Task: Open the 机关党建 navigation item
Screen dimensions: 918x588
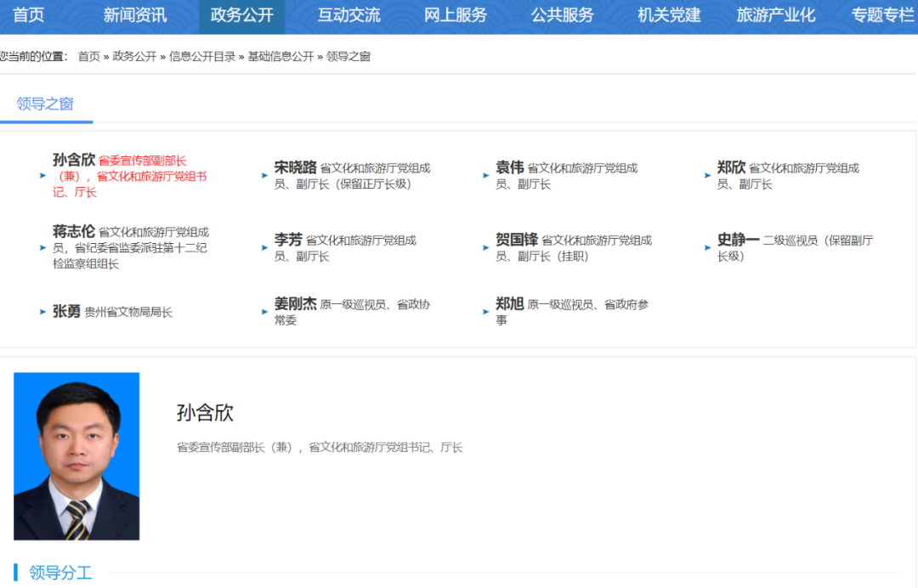Action: 669,14
